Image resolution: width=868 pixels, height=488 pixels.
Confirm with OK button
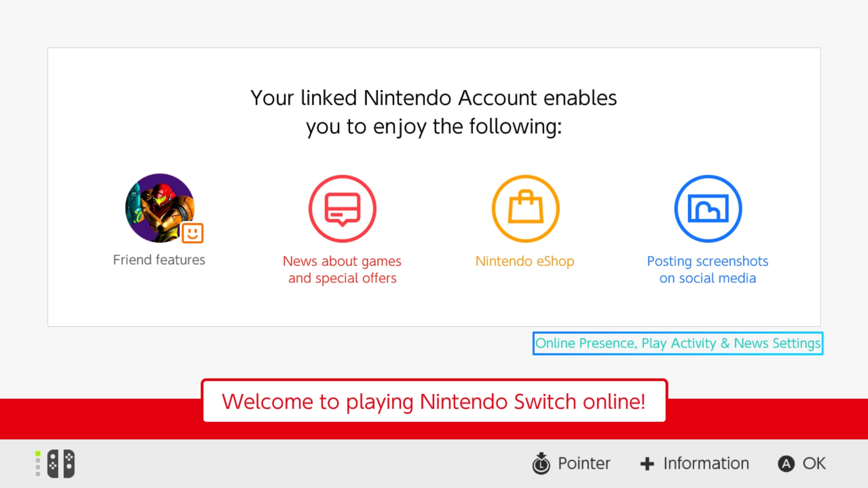coord(801,463)
